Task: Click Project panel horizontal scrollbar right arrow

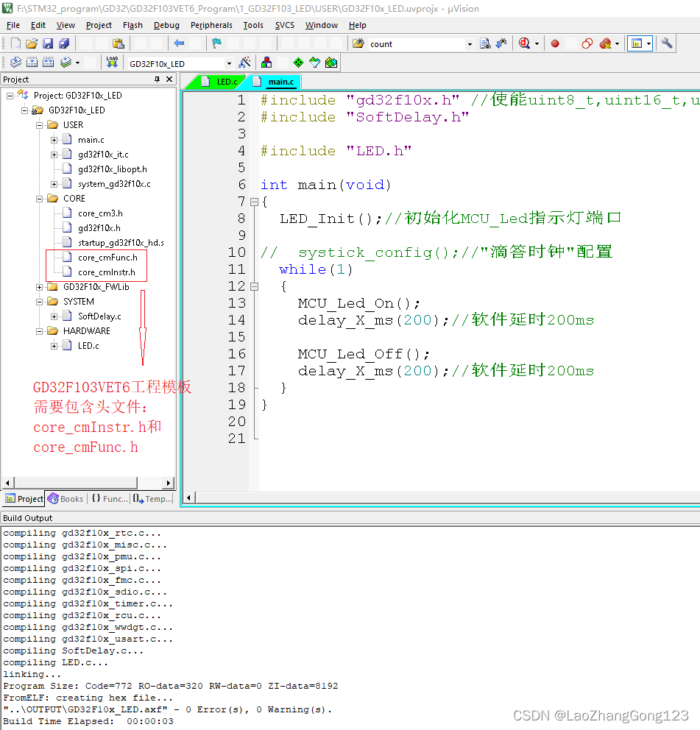Action: click(x=169, y=483)
